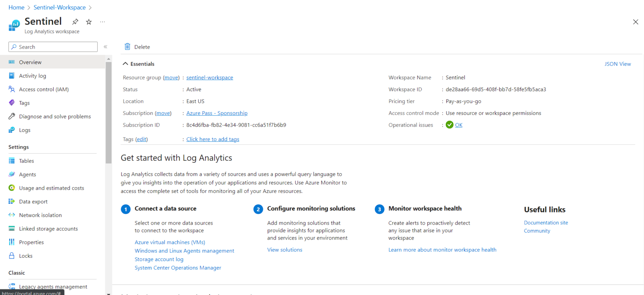Navigate to Home in the breadcrumb
Screen dimensions: 644x295
coord(16,7)
